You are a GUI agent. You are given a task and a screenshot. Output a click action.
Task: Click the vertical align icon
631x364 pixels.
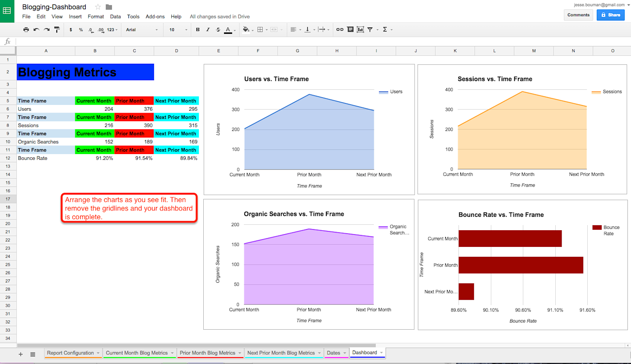click(x=307, y=30)
